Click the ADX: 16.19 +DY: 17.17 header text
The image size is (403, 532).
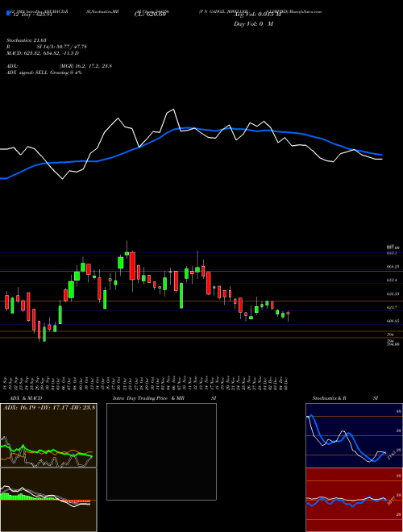click(x=49, y=408)
